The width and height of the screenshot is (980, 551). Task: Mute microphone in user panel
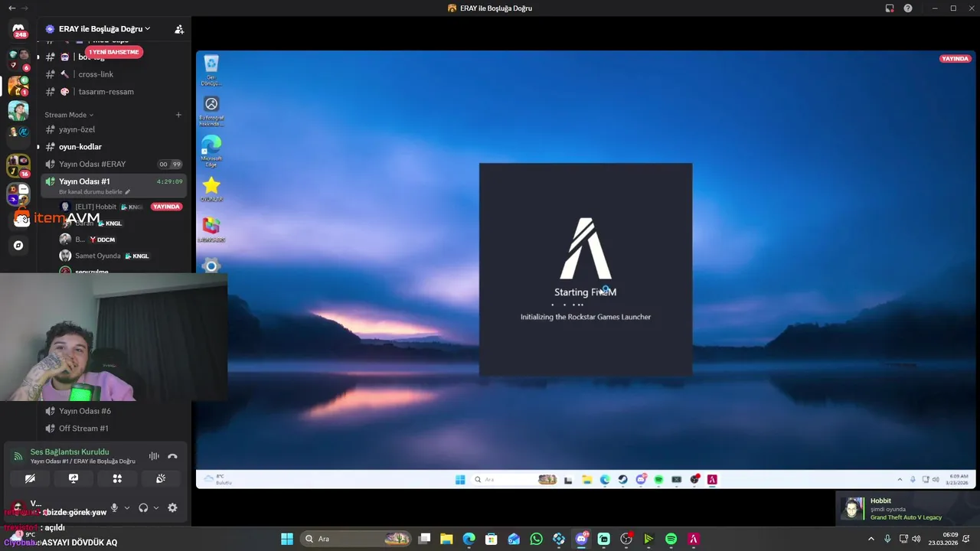click(114, 507)
